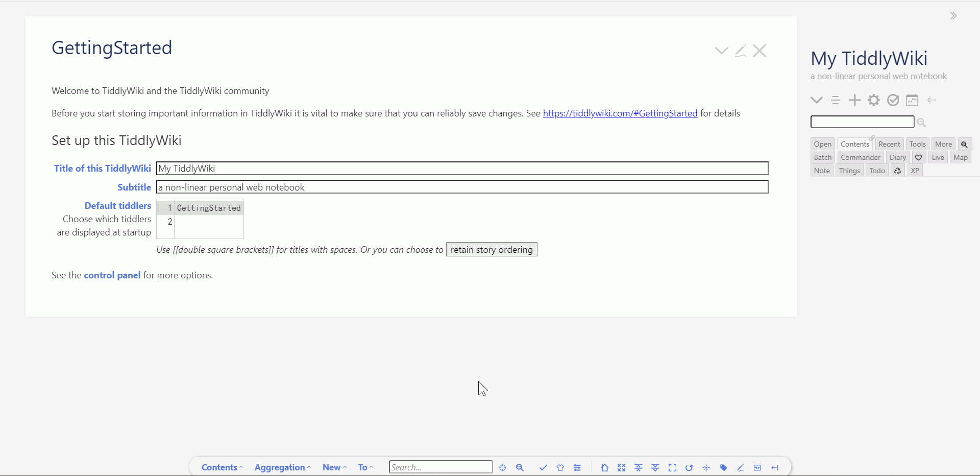The width and height of the screenshot is (980, 476).
Task: Switch to the Commander sidebar tab
Action: 861,157
